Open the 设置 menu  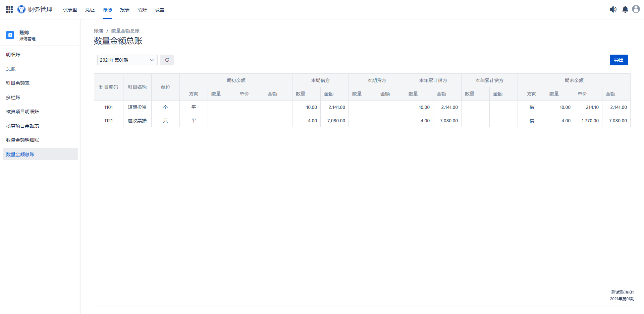tap(160, 10)
